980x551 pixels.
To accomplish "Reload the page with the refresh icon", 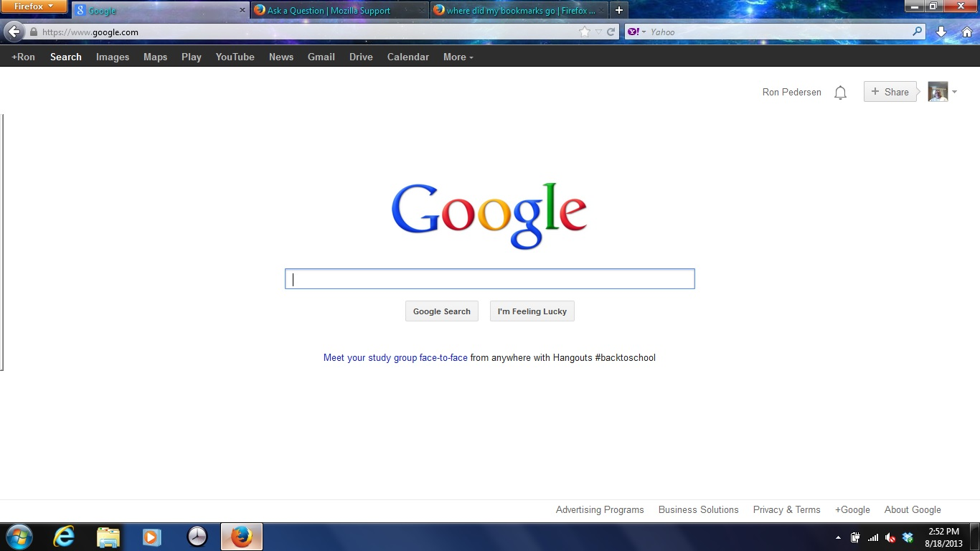I will coord(611,32).
